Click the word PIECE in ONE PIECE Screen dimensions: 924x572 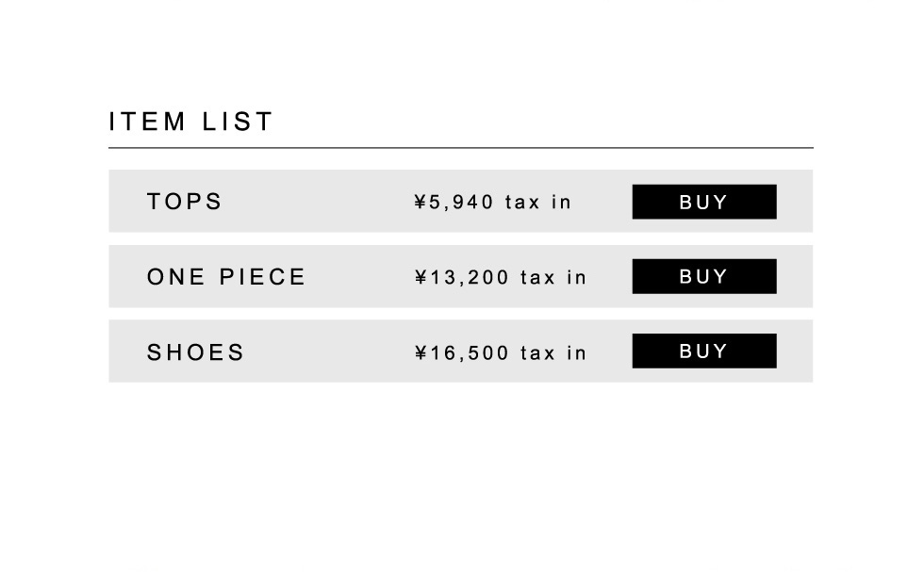[x=263, y=277]
